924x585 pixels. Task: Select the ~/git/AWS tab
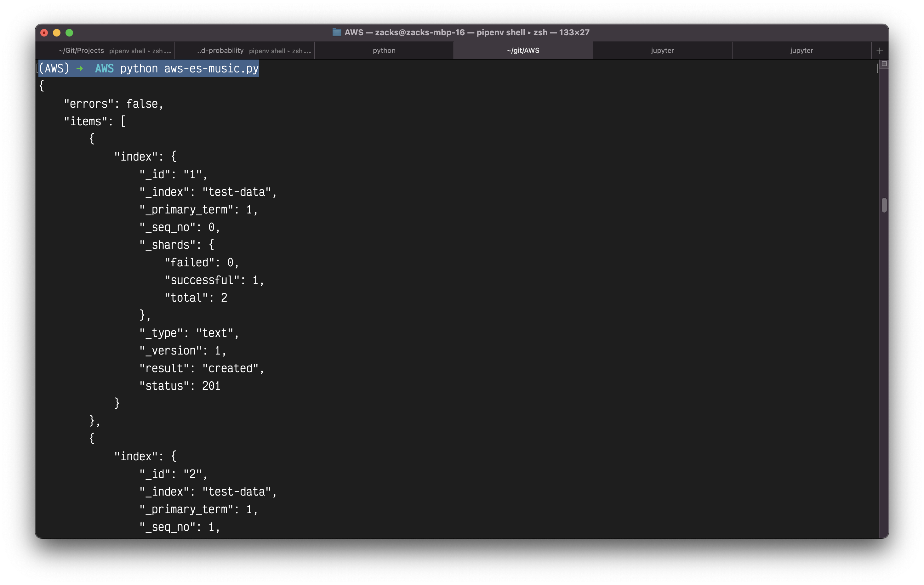[523, 51]
